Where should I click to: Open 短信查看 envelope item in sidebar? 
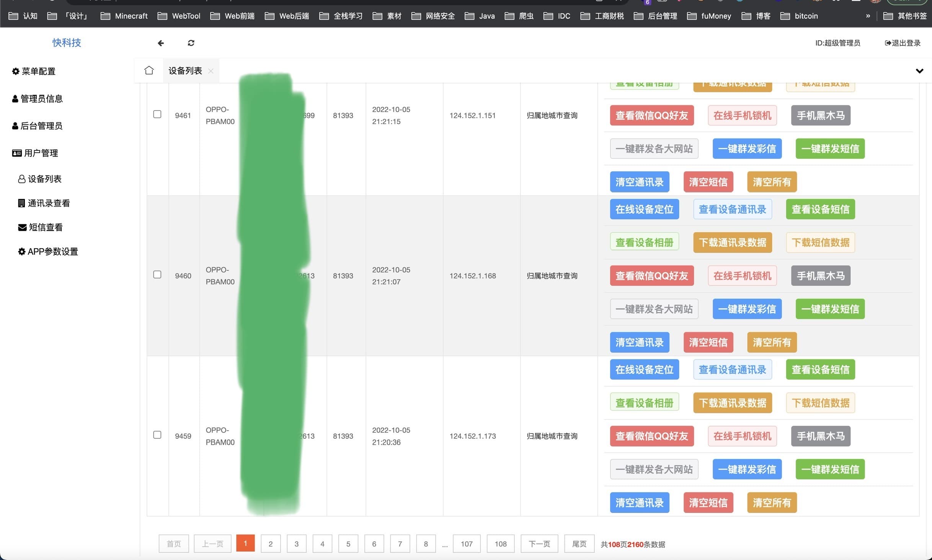coord(41,227)
